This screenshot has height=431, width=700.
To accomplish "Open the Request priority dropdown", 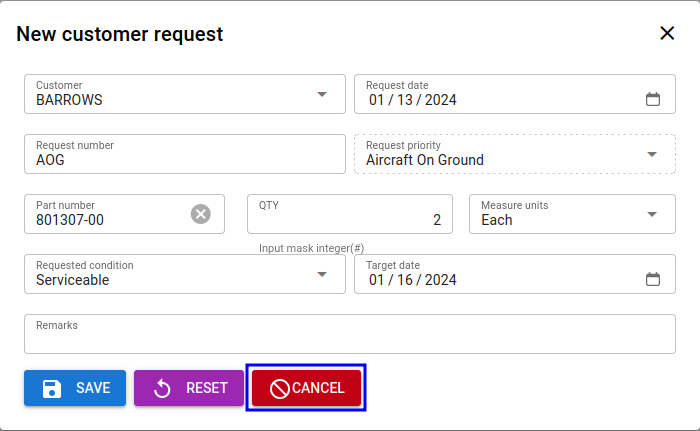I will pos(652,154).
